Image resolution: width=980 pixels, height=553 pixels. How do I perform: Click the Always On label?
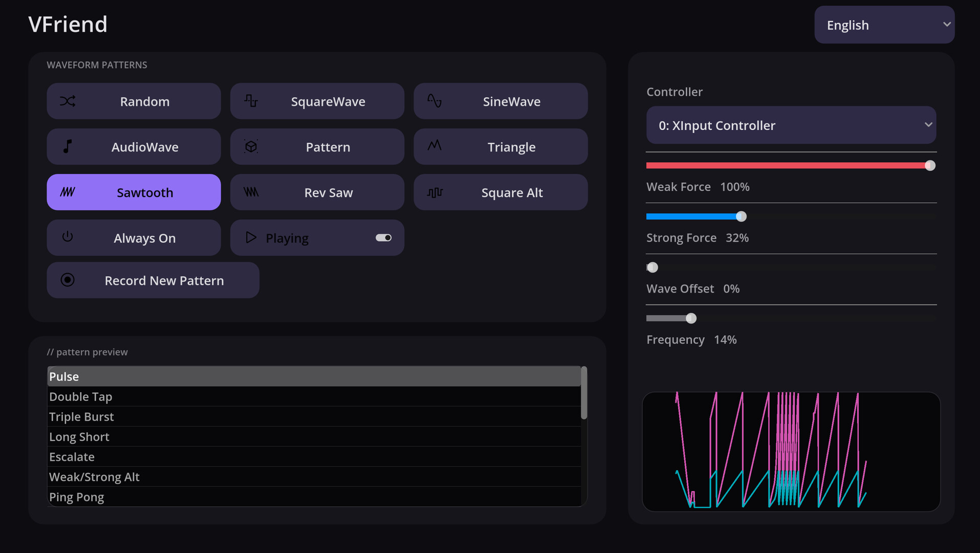point(145,238)
